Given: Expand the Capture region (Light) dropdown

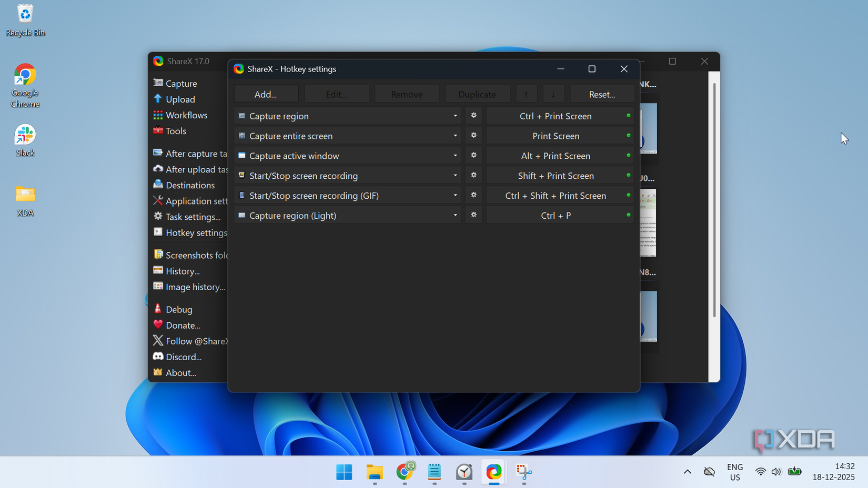Looking at the screenshot, I should (455, 215).
